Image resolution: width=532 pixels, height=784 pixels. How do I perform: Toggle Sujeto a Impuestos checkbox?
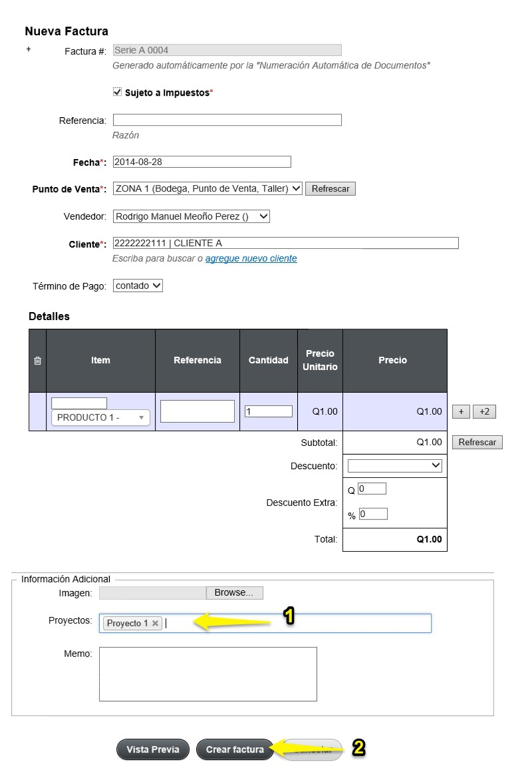click(117, 91)
